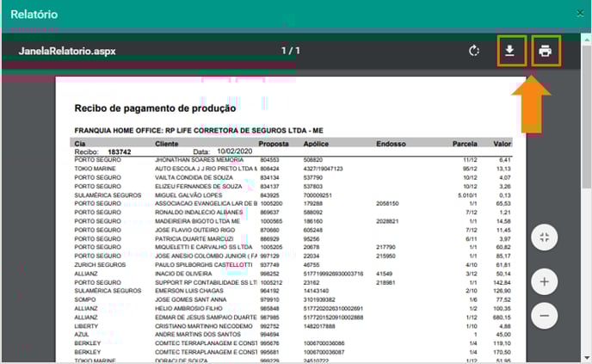The height and width of the screenshot is (364, 592).
Task: Download the report PDF
Action: point(509,51)
